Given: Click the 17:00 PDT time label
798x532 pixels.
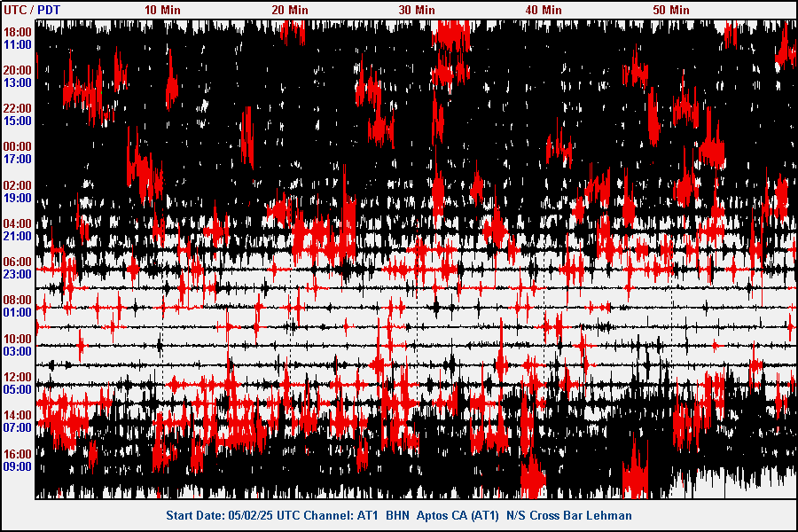Looking at the screenshot, I should [18, 160].
